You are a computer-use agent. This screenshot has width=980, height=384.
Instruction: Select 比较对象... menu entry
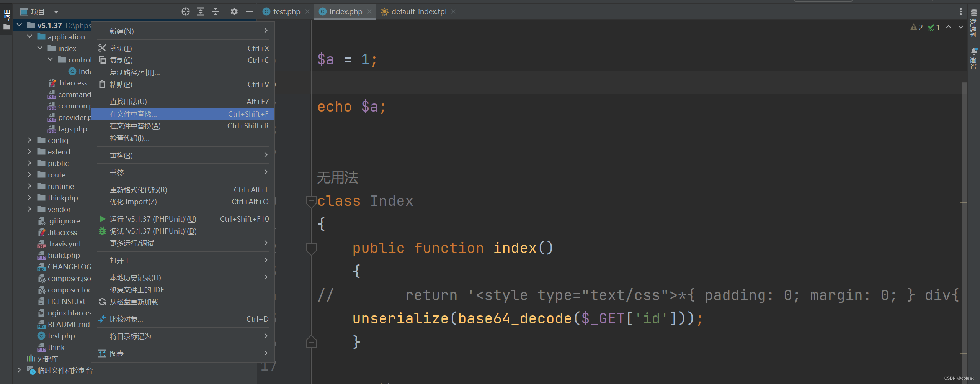click(x=183, y=319)
